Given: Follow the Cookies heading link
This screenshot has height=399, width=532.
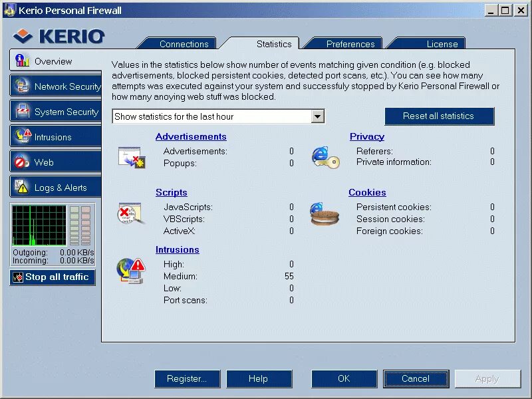Looking at the screenshot, I should coord(367,192).
